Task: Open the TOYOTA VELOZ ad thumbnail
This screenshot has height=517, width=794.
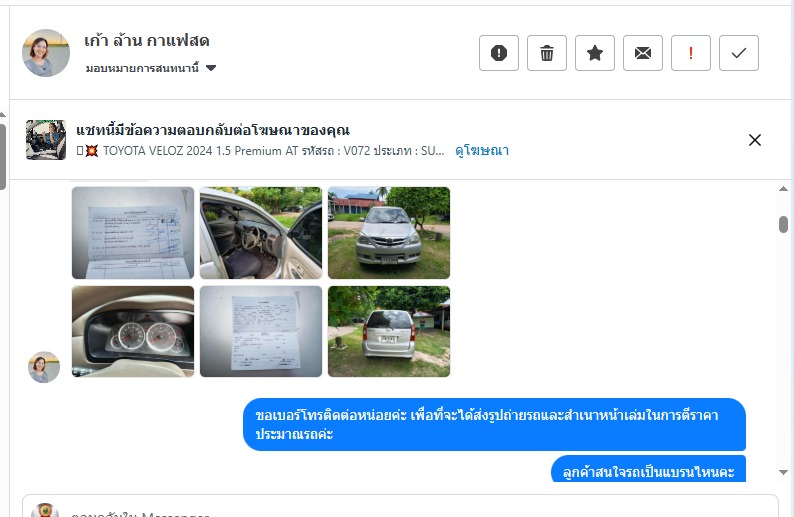Action: (46, 140)
